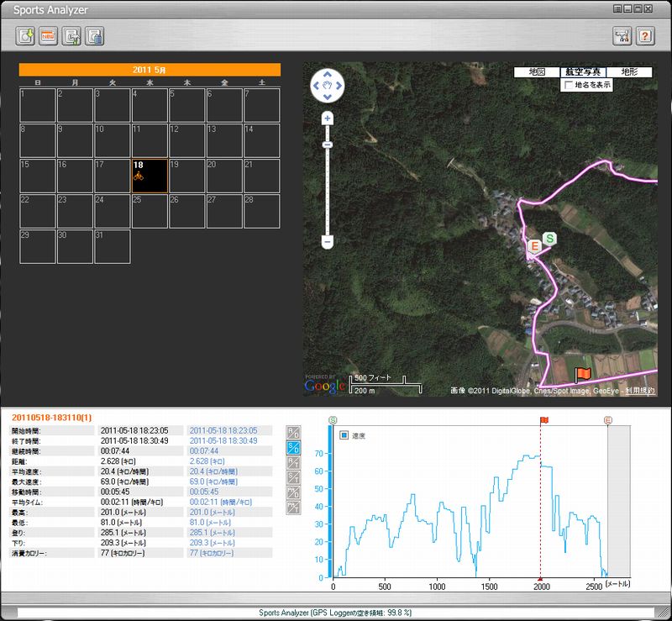Select May 12 in the calendar
This screenshot has height=621, width=672.
coord(186,140)
